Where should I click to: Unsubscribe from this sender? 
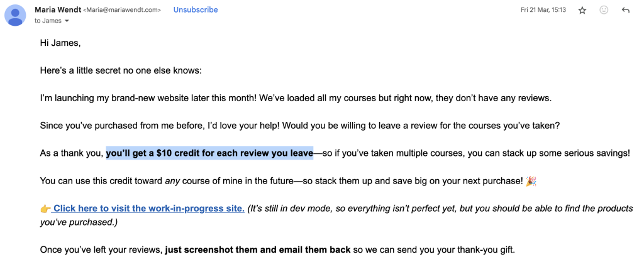click(196, 10)
